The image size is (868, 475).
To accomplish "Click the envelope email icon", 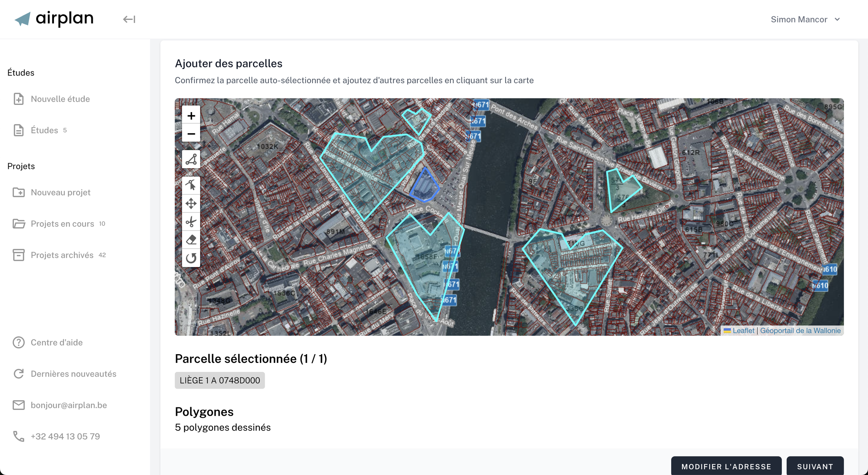I will [x=18, y=405].
